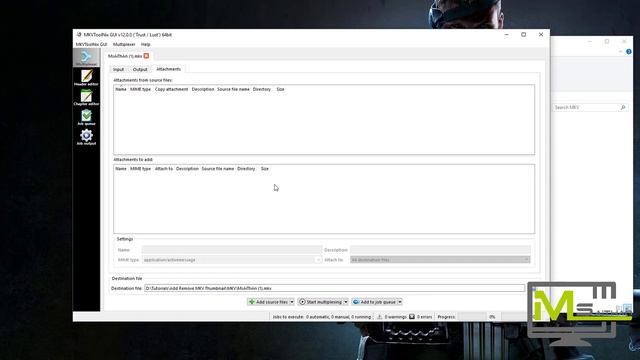Click the Copy attachment column header

(171, 89)
